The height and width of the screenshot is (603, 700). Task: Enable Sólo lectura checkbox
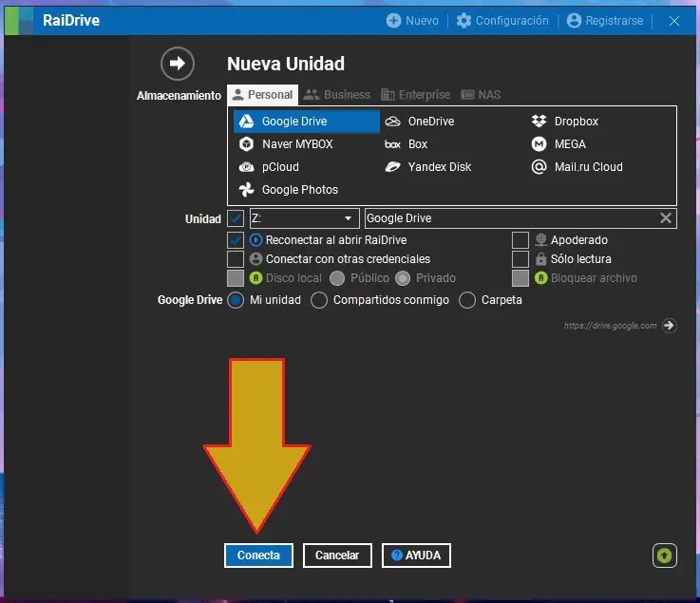(520, 259)
